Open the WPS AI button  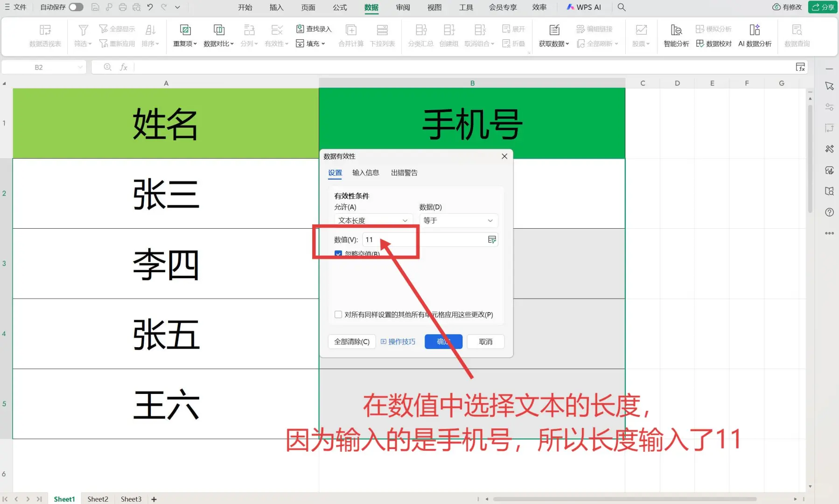584,7
